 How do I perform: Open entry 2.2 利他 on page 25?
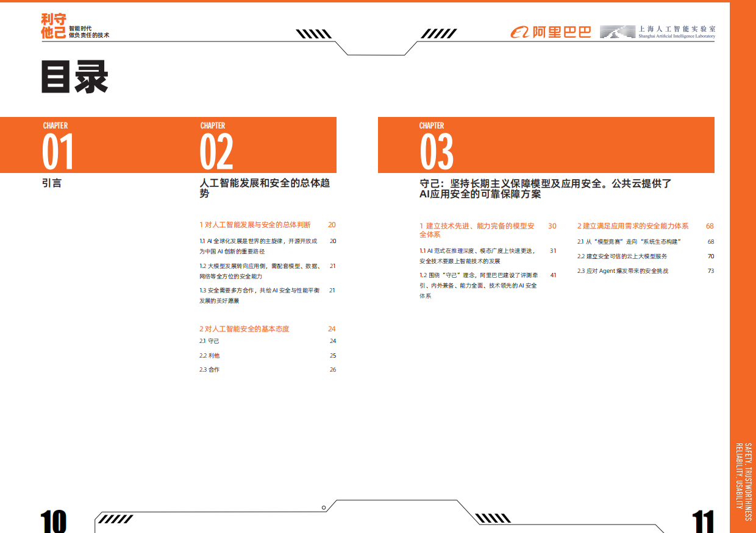point(210,355)
